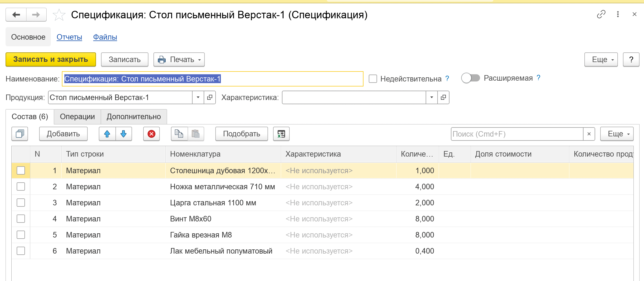Add specification to favorites with star
The width and height of the screenshot is (644, 281).
tap(59, 15)
